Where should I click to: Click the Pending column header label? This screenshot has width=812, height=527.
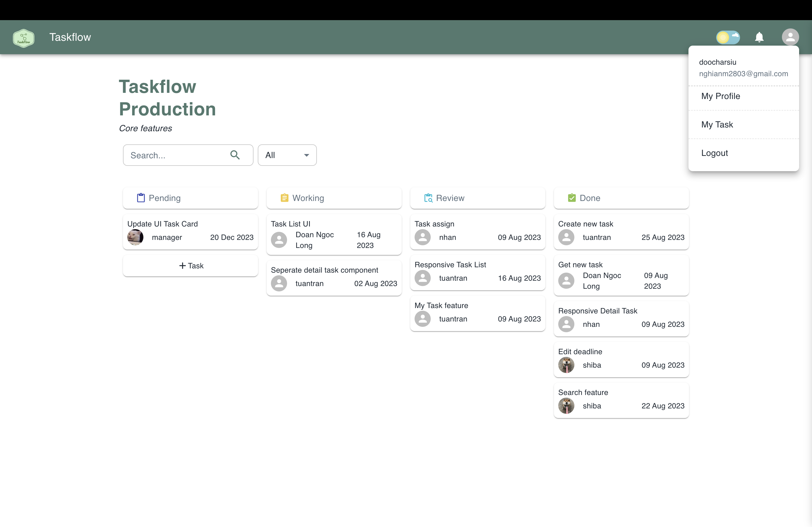point(164,198)
